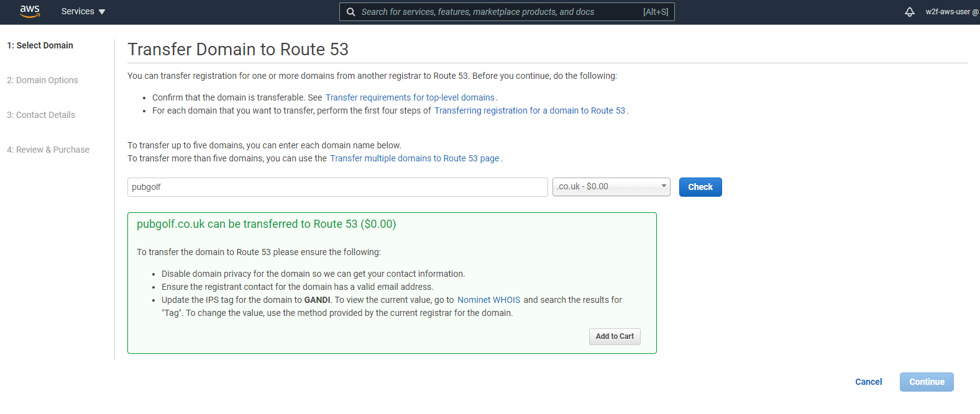Click the registrant contact valid email bullet

tap(298, 287)
